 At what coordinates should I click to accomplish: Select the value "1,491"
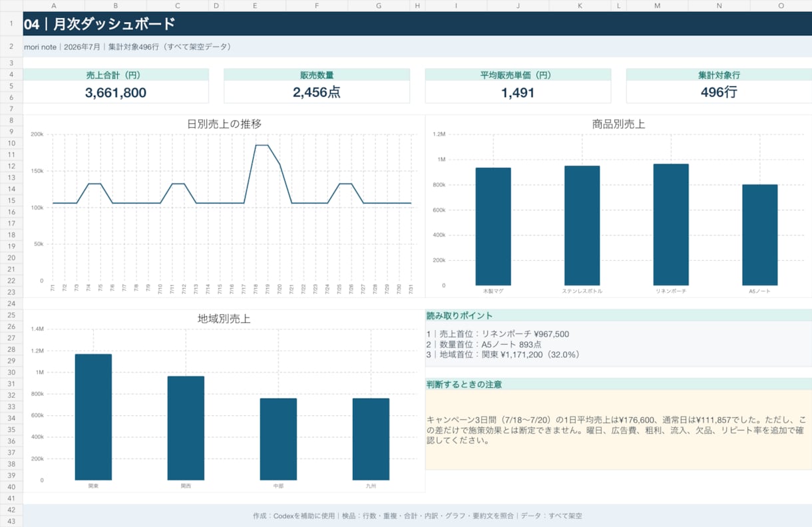tap(518, 92)
